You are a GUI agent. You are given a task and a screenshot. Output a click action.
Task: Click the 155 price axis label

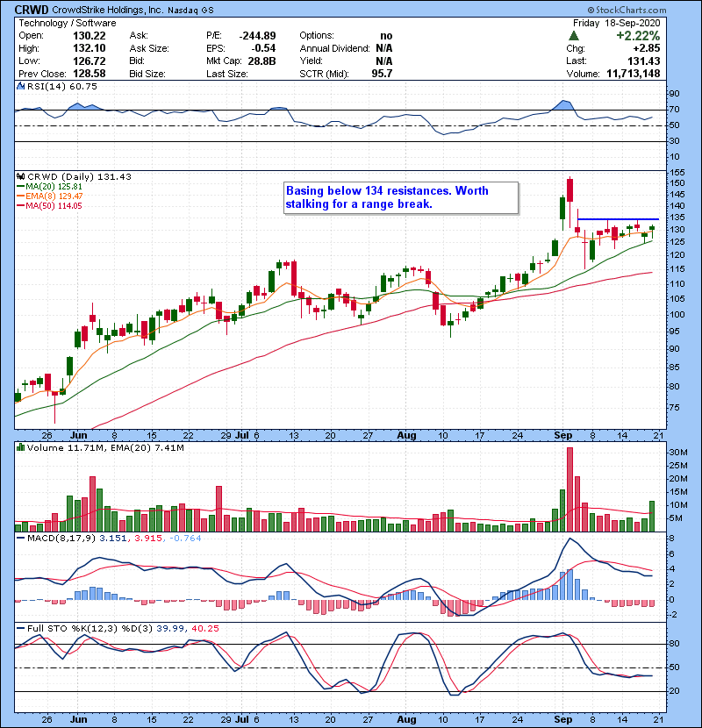pyautogui.click(x=676, y=173)
